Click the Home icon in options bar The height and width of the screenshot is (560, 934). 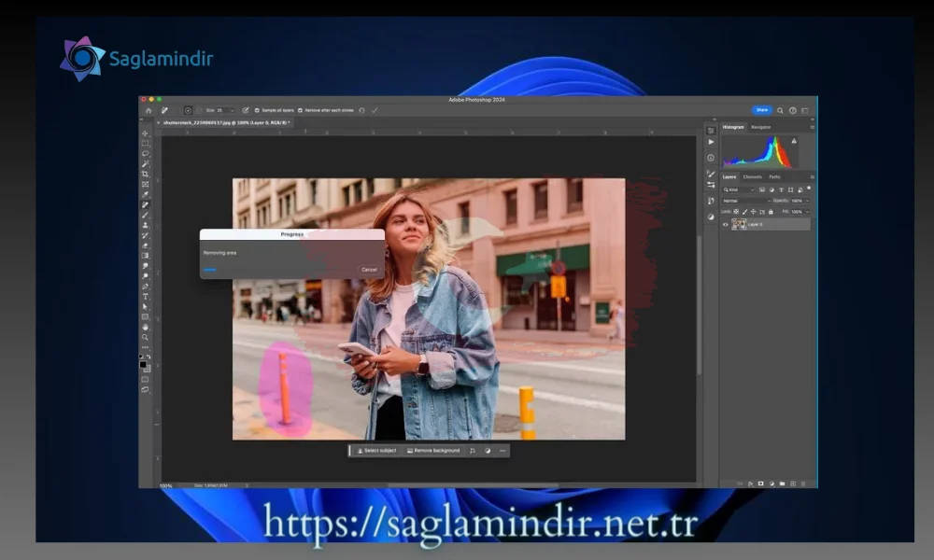(149, 110)
